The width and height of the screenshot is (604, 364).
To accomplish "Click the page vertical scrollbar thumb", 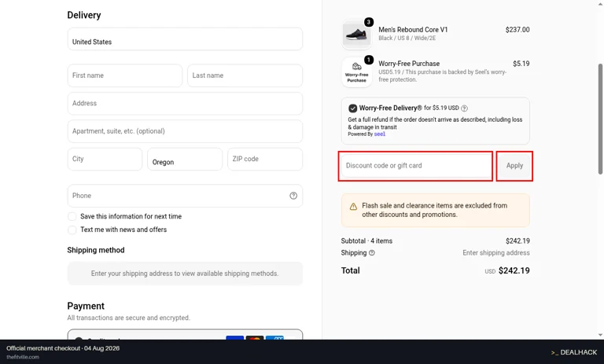I will [600, 119].
